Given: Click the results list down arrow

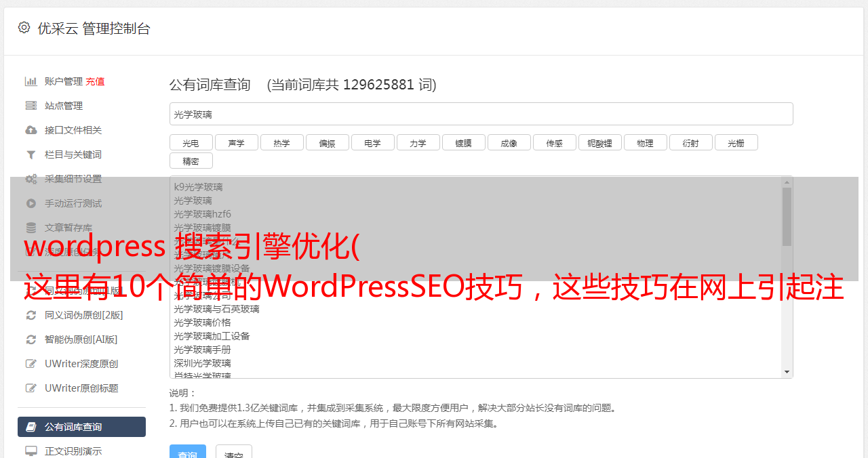Looking at the screenshot, I should click(x=787, y=372).
